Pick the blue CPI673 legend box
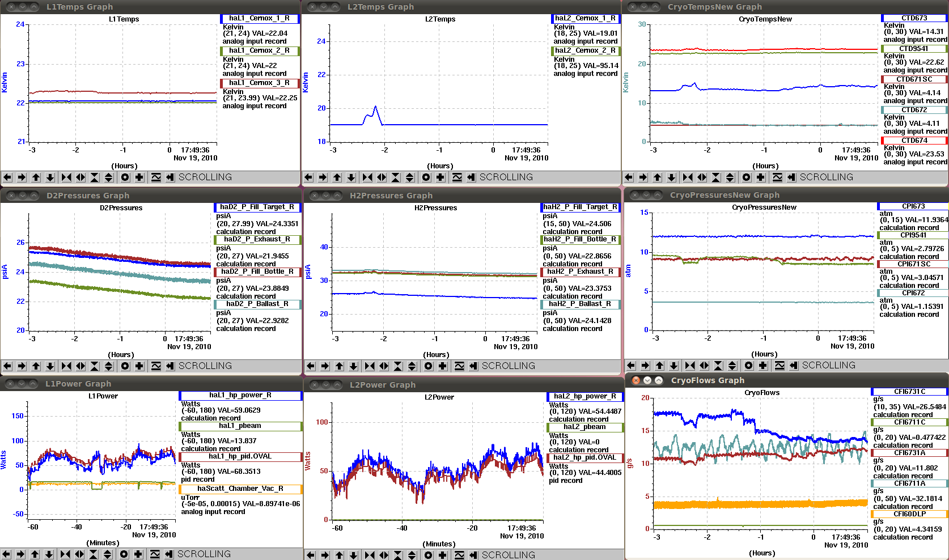The image size is (949, 560). point(913,206)
